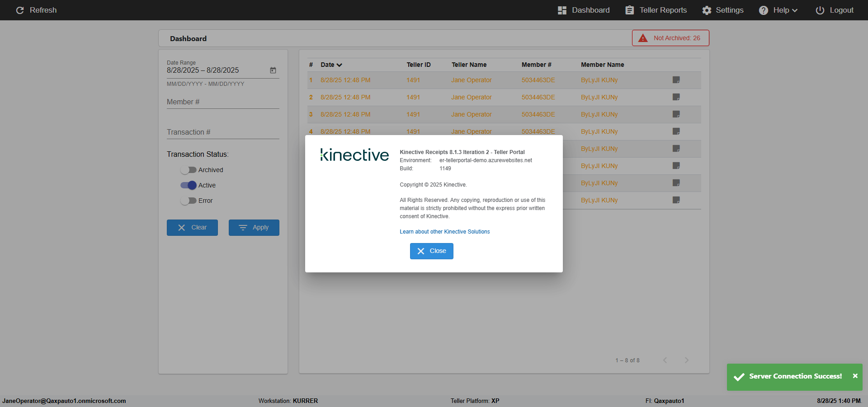Click Workstation: KURRER in the status bar

288,401
